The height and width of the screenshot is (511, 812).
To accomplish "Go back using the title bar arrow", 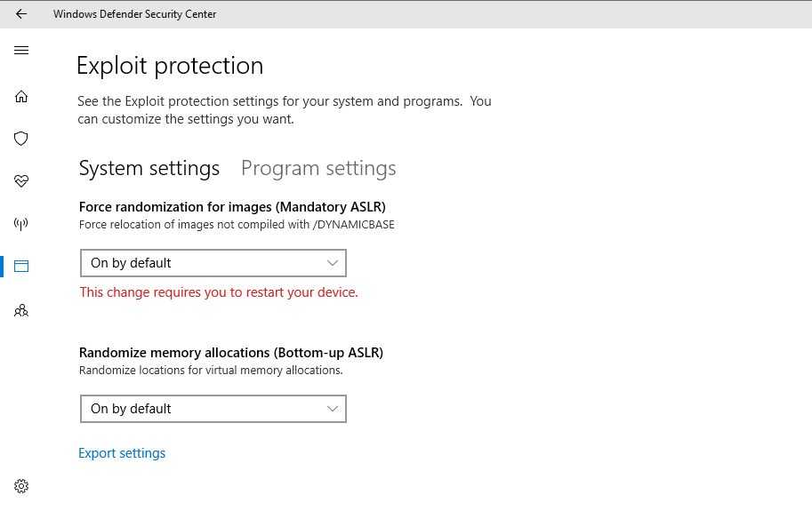I will [20, 14].
